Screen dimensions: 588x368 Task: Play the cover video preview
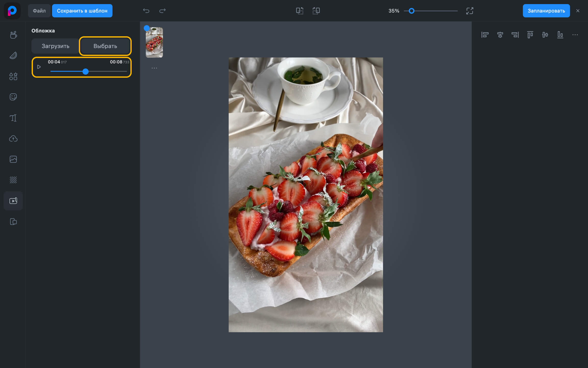coord(39,67)
